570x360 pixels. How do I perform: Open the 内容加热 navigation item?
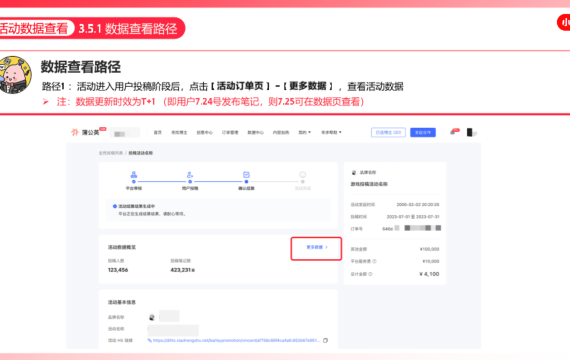pyautogui.click(x=281, y=132)
